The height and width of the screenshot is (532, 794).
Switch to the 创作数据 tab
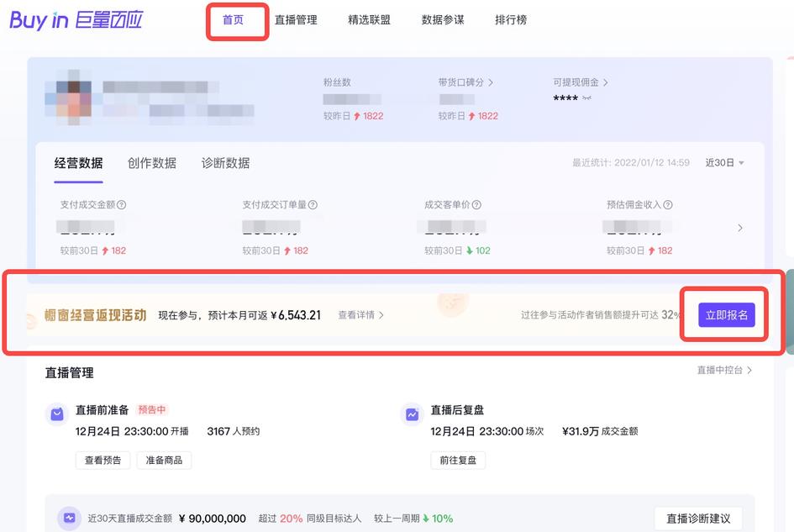(x=150, y=162)
